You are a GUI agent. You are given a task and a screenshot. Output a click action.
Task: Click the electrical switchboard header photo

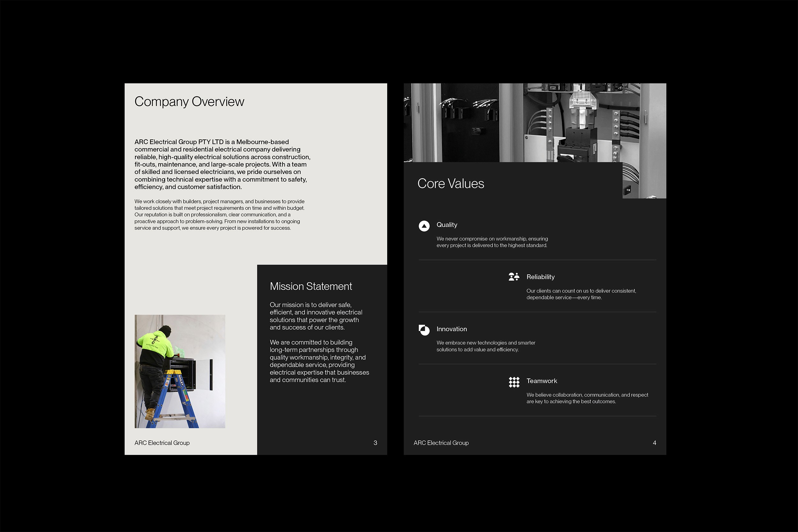pos(534,123)
